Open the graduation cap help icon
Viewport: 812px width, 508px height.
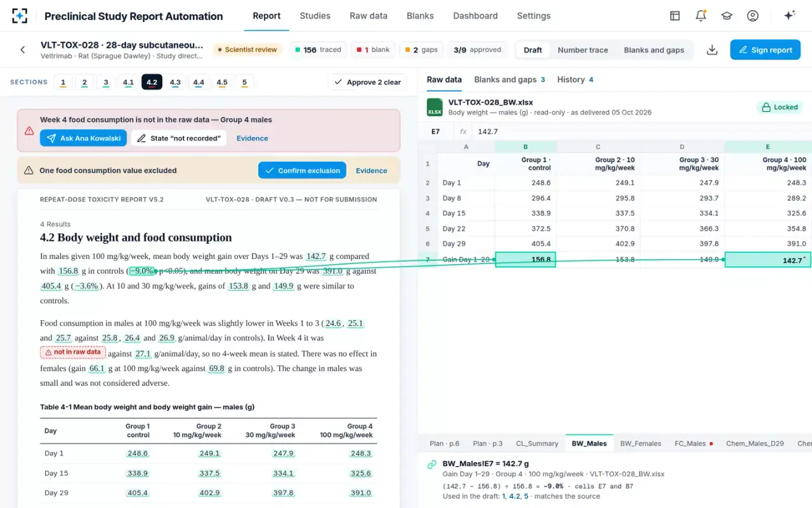point(727,16)
